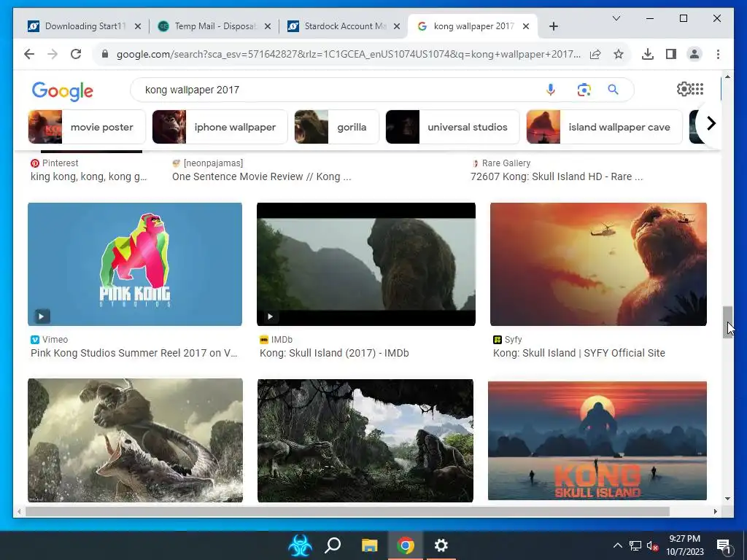
Task: Open the notification center
Action: coord(724,545)
